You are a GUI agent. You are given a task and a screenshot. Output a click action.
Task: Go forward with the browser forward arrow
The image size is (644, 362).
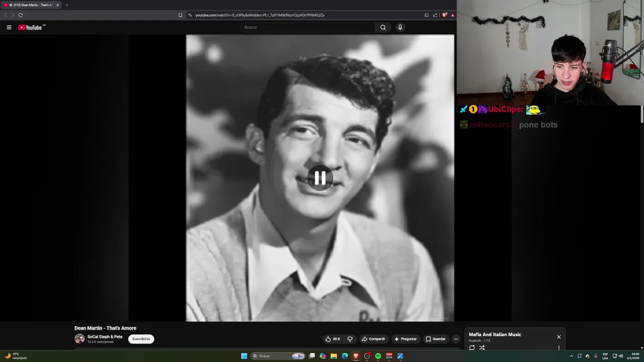coord(13,15)
